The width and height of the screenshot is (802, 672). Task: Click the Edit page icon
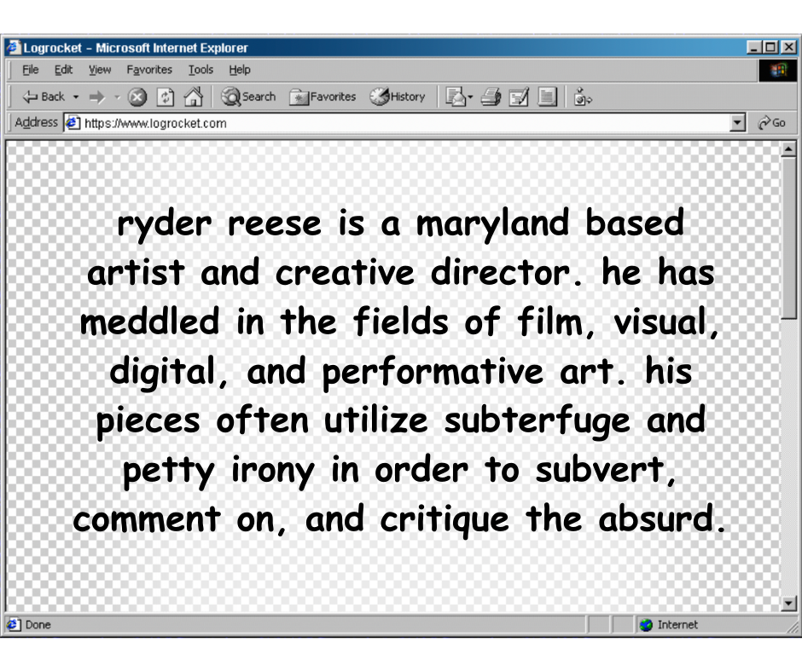519,97
